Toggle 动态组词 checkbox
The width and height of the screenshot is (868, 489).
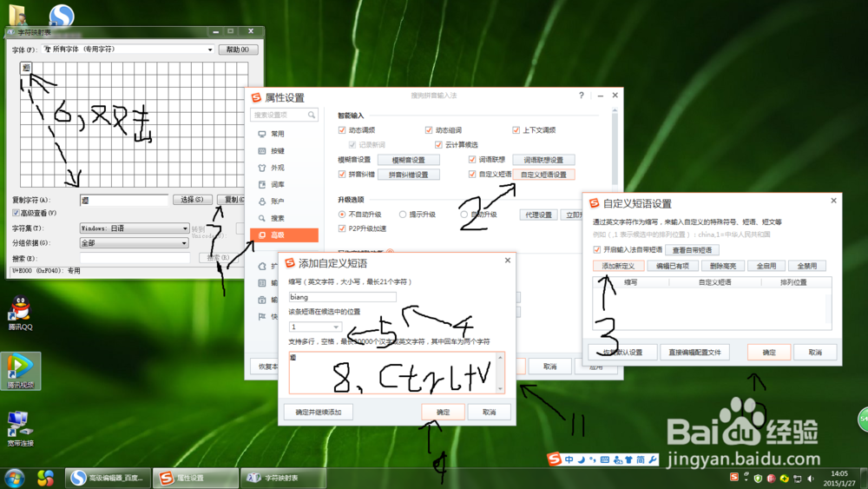click(429, 130)
